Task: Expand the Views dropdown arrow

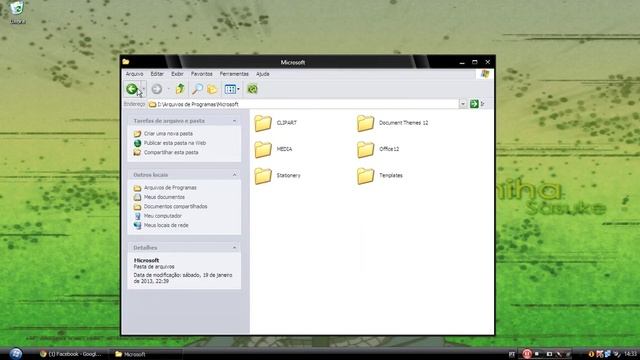Action: click(238, 89)
